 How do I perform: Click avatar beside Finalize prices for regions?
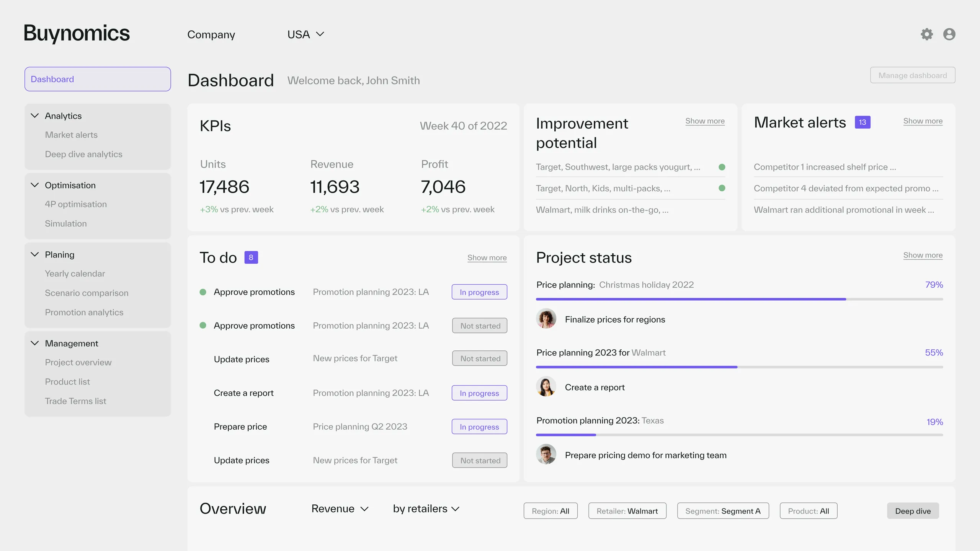[546, 319]
